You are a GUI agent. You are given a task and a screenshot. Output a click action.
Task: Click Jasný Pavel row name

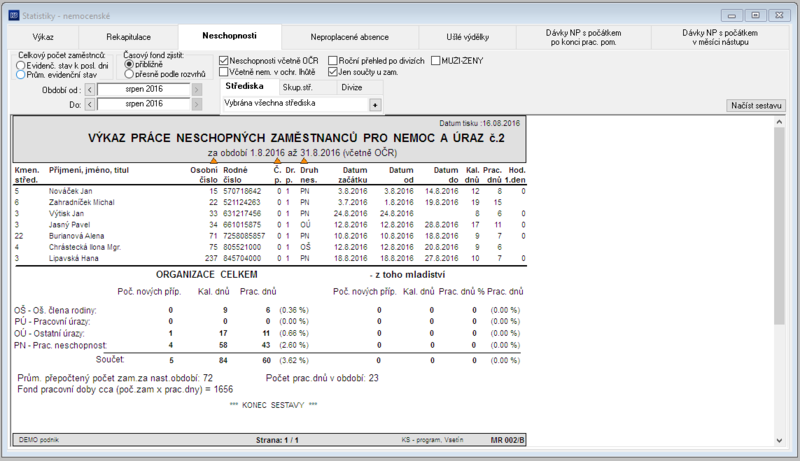tap(69, 225)
